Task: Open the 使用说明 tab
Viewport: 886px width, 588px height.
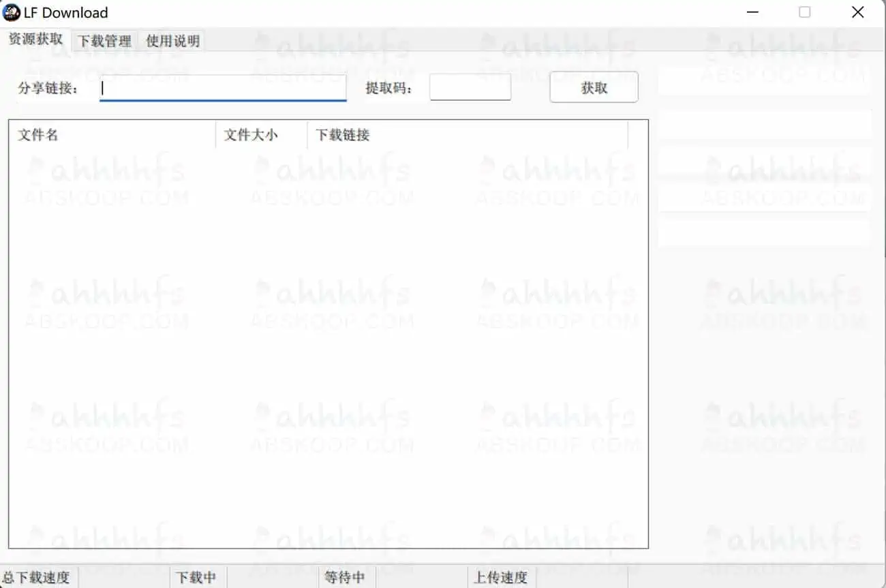Action: (x=172, y=40)
